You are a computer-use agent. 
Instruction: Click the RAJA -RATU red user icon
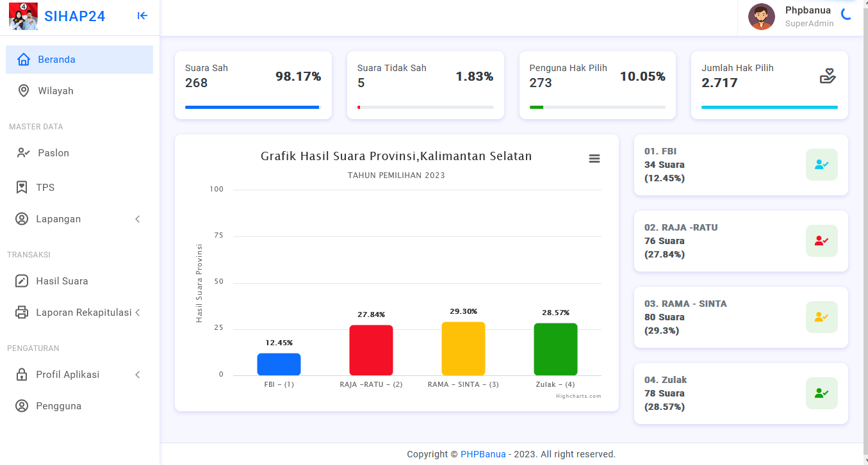821,241
